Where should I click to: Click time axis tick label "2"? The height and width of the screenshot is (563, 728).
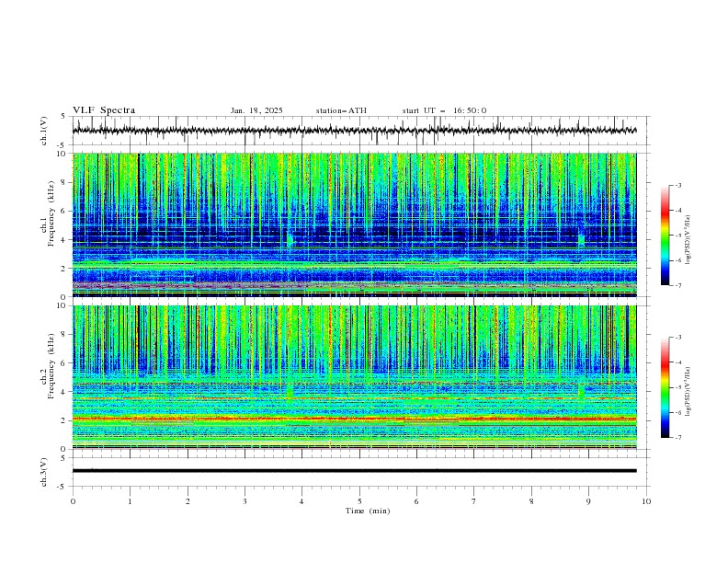point(188,501)
